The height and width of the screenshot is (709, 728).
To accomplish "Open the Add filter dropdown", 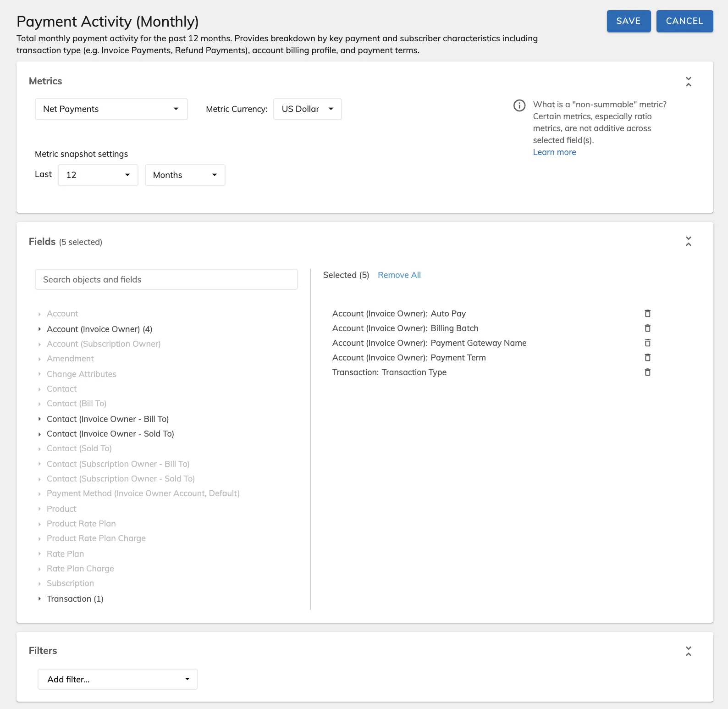I will tap(118, 679).
